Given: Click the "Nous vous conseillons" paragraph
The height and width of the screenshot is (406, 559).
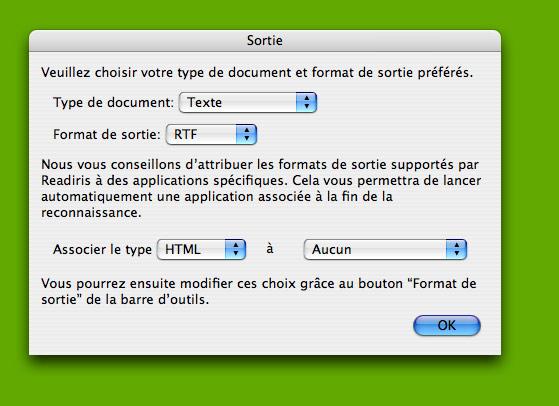Looking at the screenshot, I should click(x=261, y=189).
